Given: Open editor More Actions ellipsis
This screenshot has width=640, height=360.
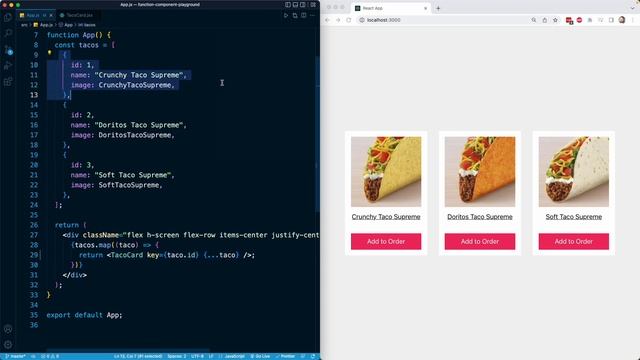Looking at the screenshot, I should (313, 16).
